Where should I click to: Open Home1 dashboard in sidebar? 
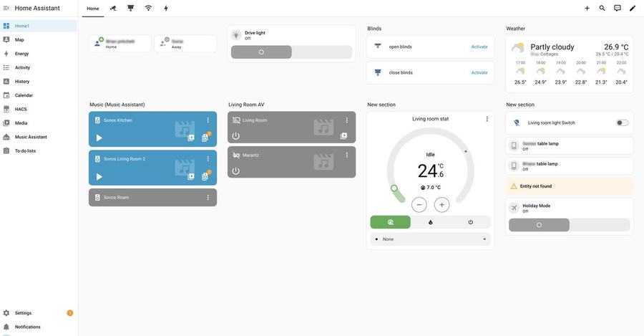(x=39, y=26)
